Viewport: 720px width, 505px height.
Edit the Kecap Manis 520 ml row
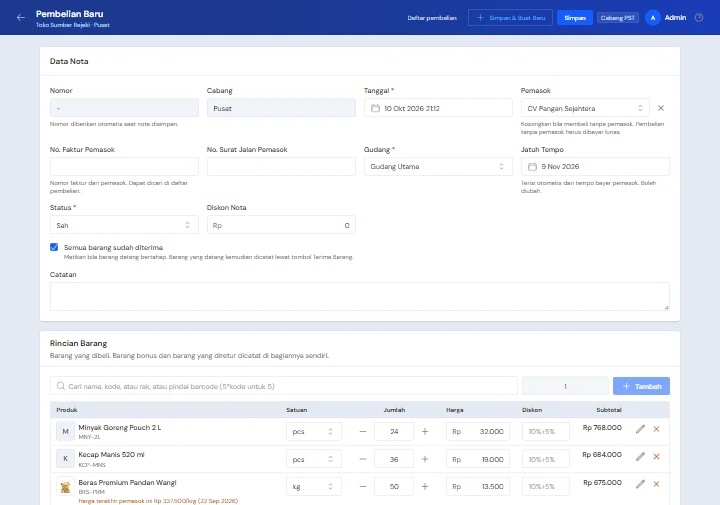pyautogui.click(x=640, y=456)
